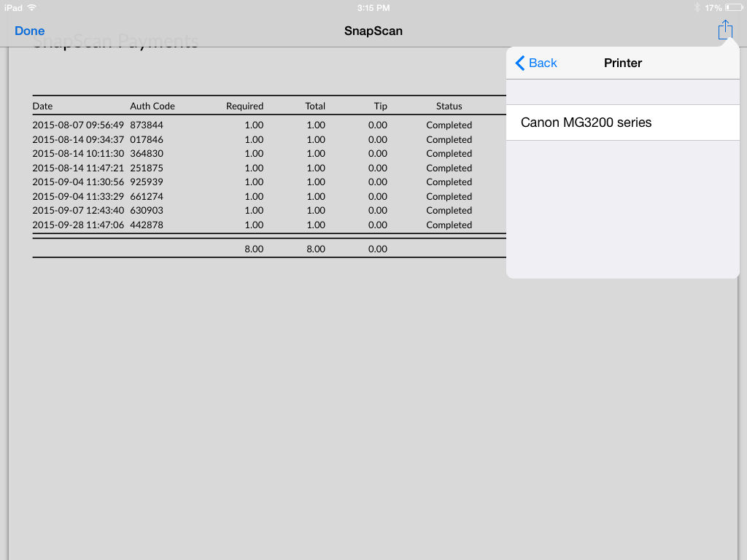Tap Total amount for auth code 364830
This screenshot has width=747, height=560.
[316, 153]
